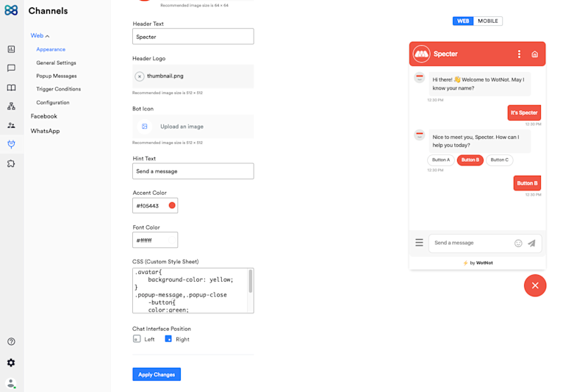Open the conversations chat bubble sidebar icon

(x=11, y=68)
